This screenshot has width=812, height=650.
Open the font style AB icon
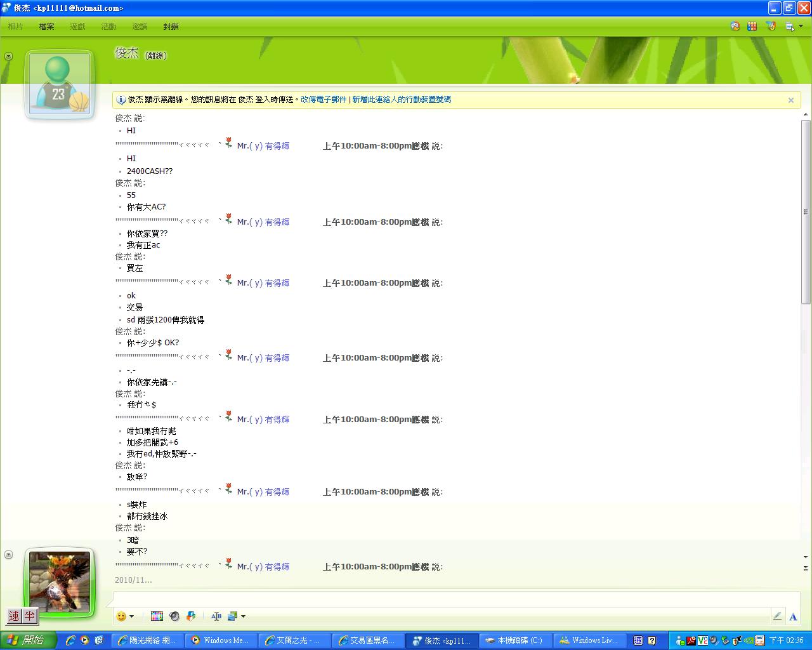pyautogui.click(x=216, y=616)
